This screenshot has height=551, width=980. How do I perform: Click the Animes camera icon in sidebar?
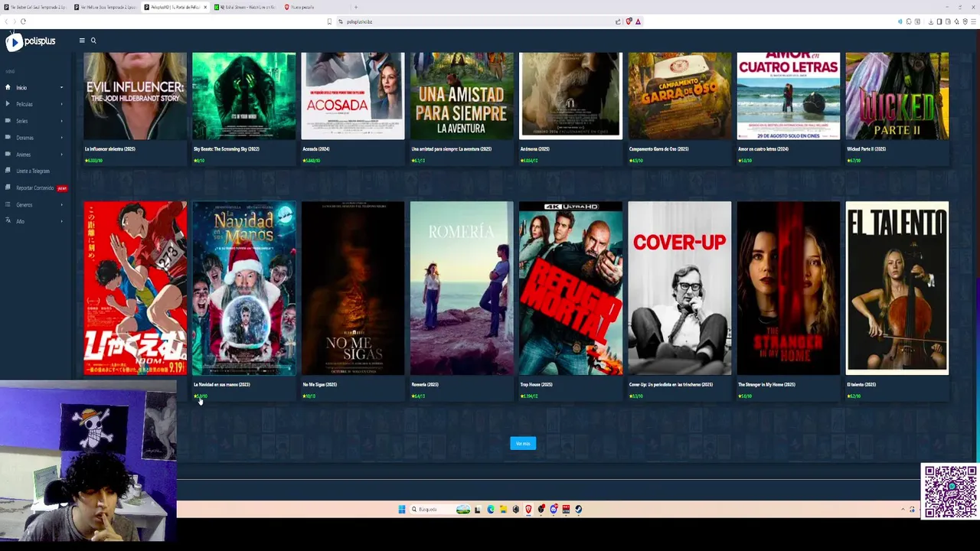[8, 155]
